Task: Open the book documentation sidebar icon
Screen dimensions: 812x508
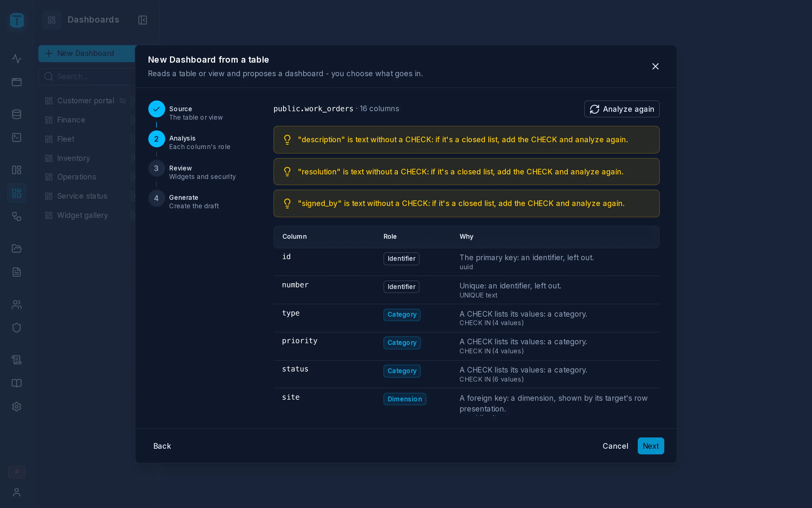Action: click(x=16, y=383)
